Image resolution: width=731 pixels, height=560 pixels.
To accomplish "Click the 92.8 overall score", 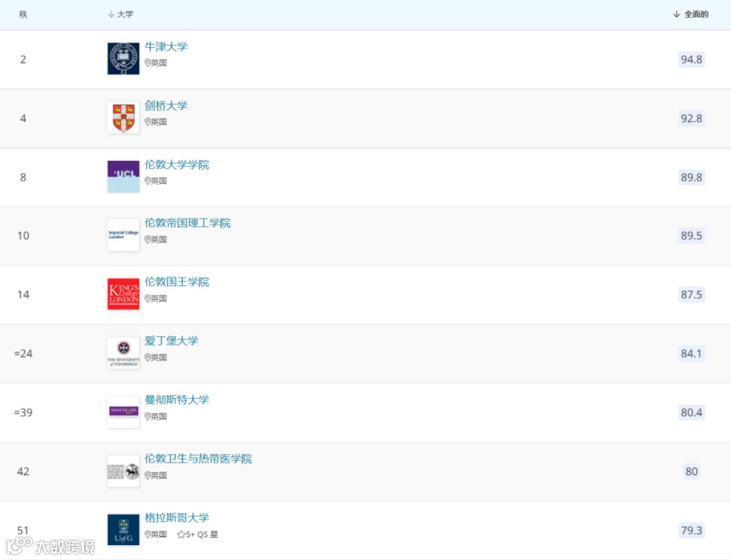I will point(691,118).
